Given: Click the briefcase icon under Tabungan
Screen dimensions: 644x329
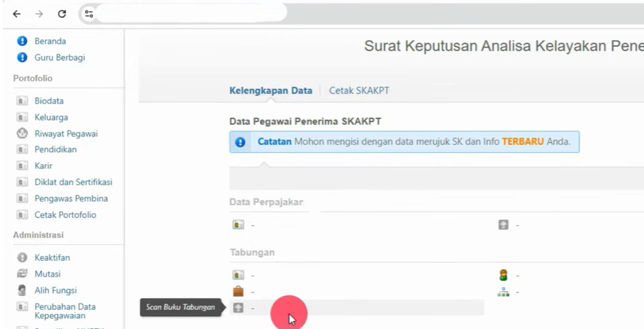Looking at the screenshot, I should [238, 292].
